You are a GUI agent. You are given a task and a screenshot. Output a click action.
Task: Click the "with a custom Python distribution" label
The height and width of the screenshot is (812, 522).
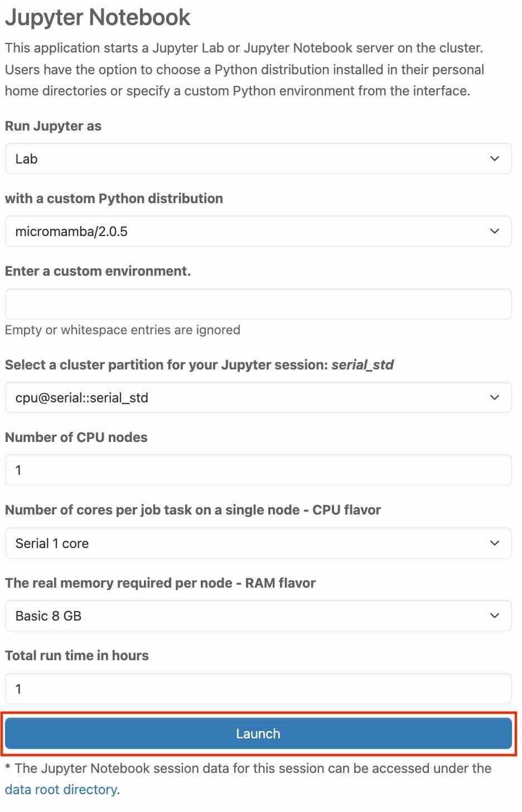(114, 199)
